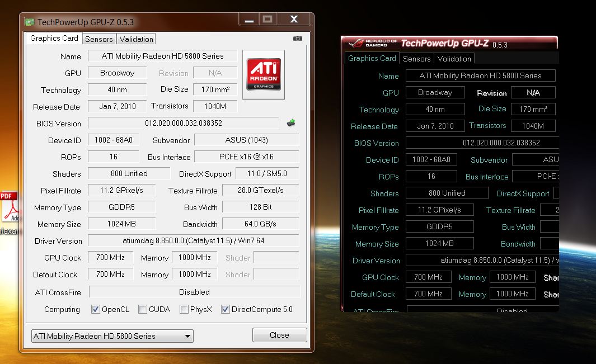Open the ATI Mobility Radeon card dropdown

coord(112,336)
